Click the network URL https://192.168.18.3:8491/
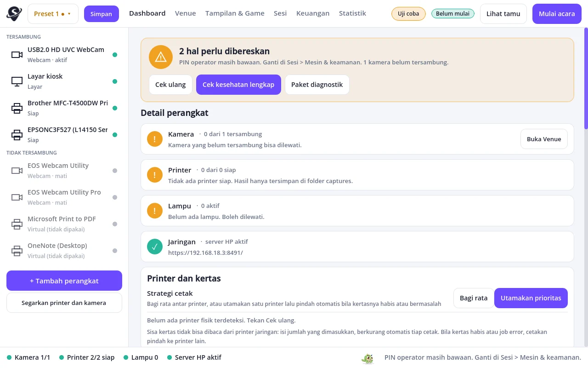 205,253
